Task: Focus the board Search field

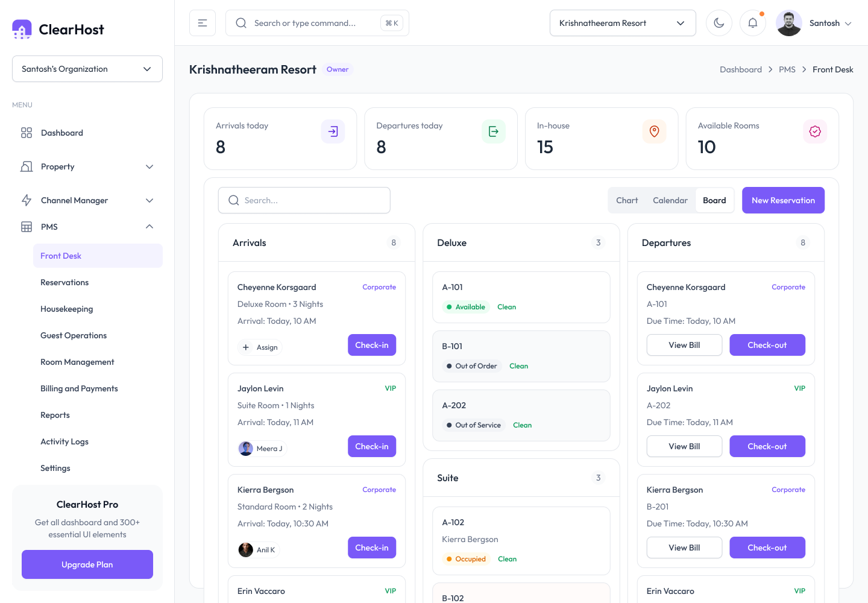Action: [x=304, y=200]
